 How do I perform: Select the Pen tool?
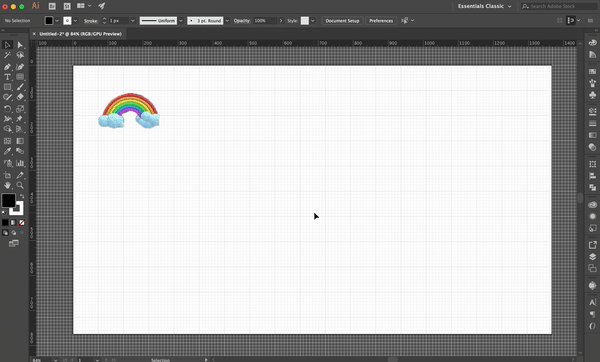click(7, 67)
